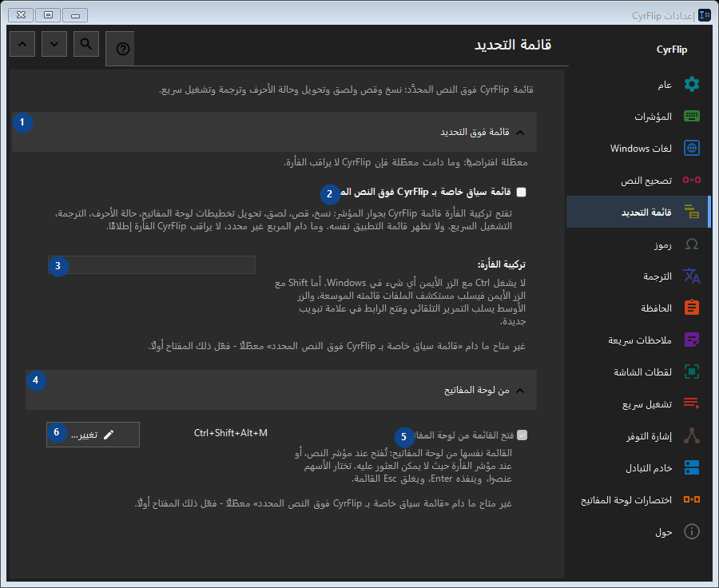This screenshot has height=588, width=719.
Task: Collapse the قائمة فوق التحديد section
Action: pos(274,132)
